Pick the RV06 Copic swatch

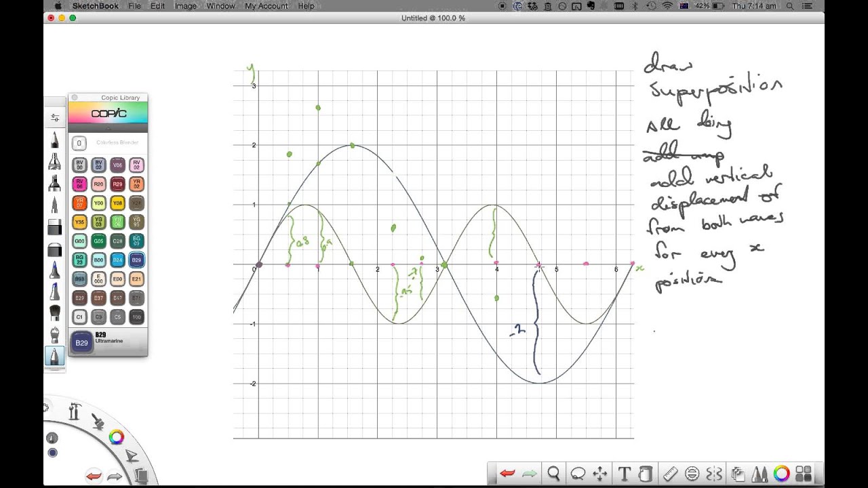point(79,184)
